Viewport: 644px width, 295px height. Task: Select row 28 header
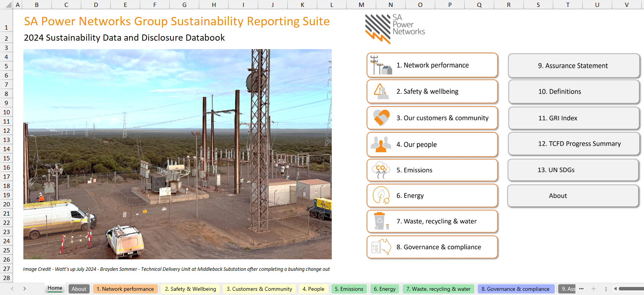6,278
